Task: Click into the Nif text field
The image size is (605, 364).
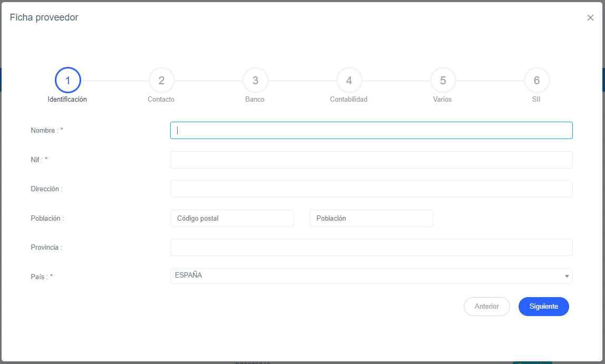Action: pos(371,160)
